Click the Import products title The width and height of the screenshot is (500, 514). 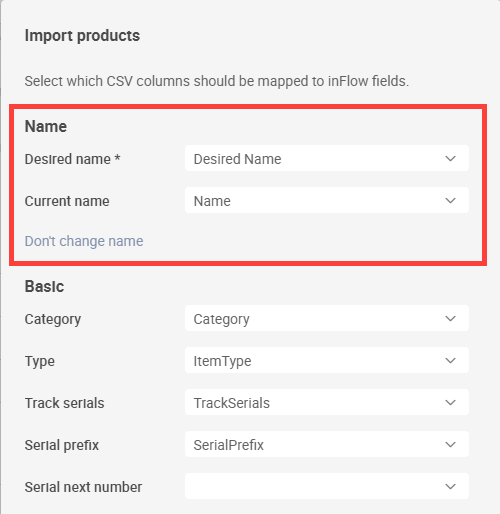click(x=82, y=36)
